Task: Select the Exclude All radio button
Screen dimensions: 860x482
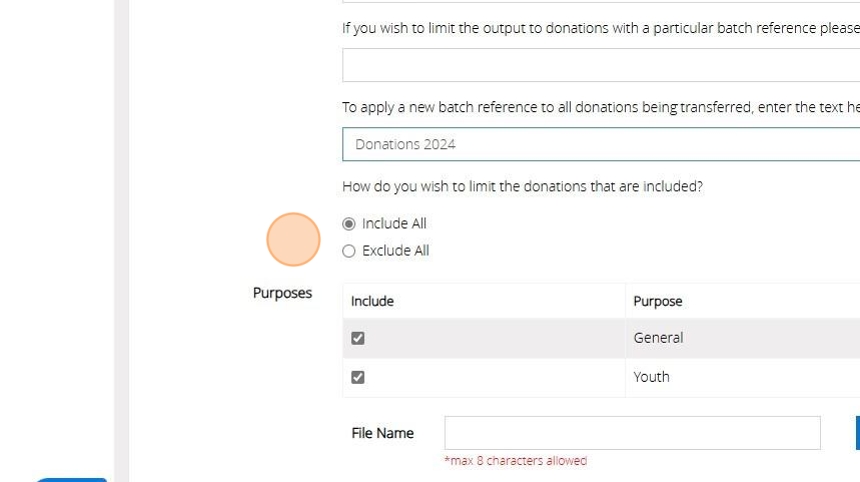Action: point(349,251)
